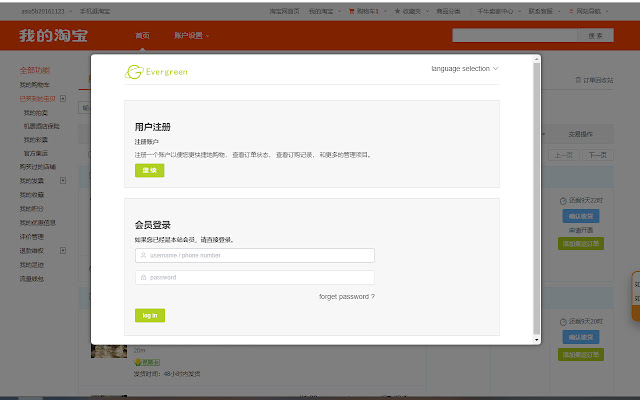
Task: Toggle the expander beside 已买到的宝贝
Action: 63,98
